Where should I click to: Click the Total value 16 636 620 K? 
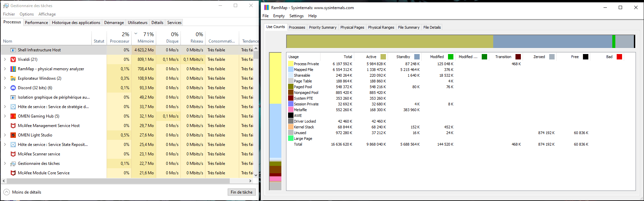click(x=341, y=144)
